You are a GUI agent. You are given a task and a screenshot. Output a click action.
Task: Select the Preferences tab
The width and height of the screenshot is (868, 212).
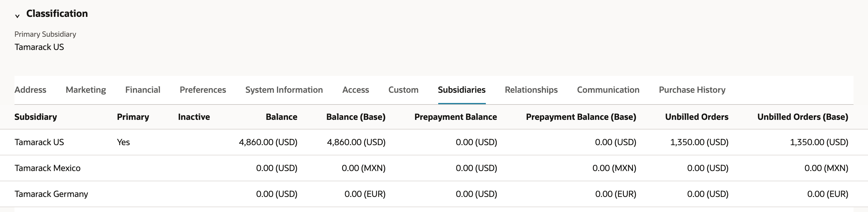tap(203, 90)
